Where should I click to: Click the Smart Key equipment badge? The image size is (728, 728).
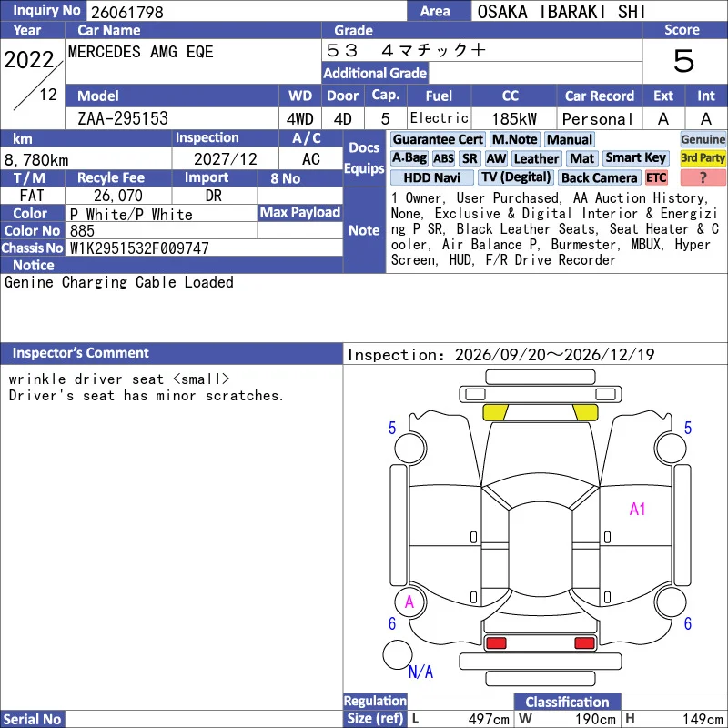tap(635, 158)
